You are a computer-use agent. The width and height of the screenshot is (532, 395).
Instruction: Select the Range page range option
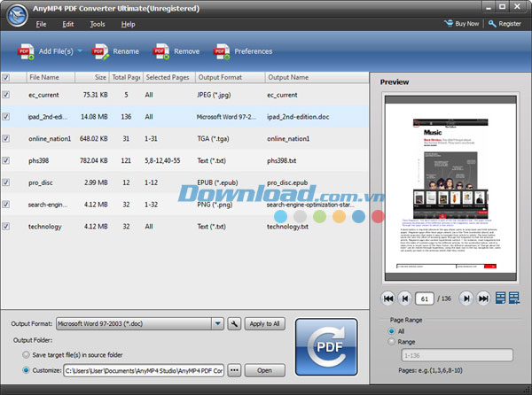coord(392,341)
